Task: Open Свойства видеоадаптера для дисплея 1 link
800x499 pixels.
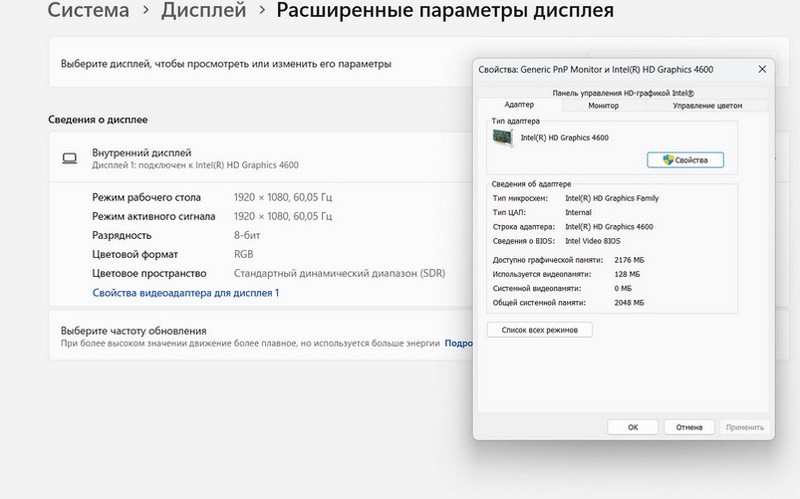Action: click(185, 293)
